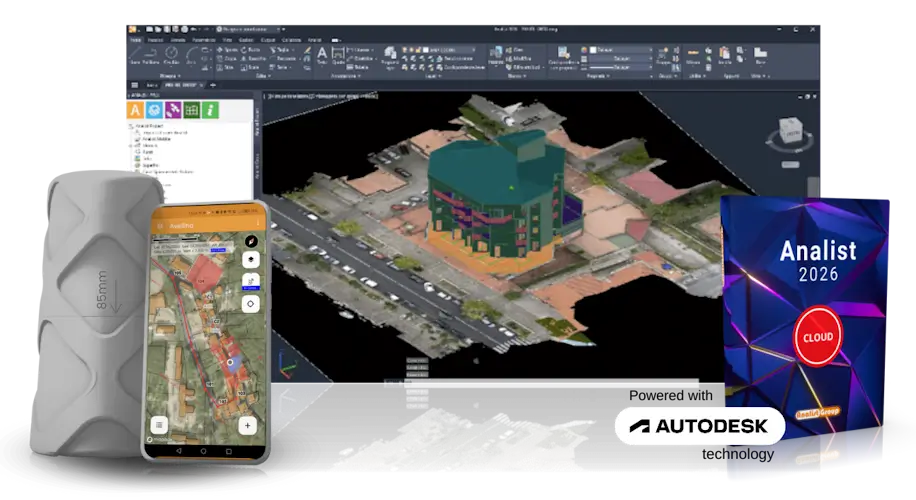Screen dimensions: 916x500
Task: Tap the Android back navigation button
Action: 179,451
